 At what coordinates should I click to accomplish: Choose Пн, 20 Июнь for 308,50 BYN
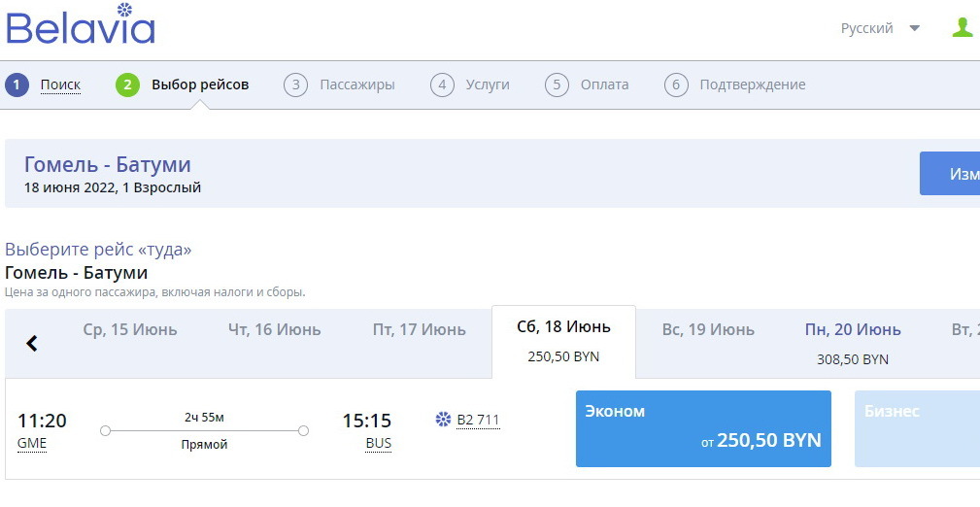(x=853, y=342)
